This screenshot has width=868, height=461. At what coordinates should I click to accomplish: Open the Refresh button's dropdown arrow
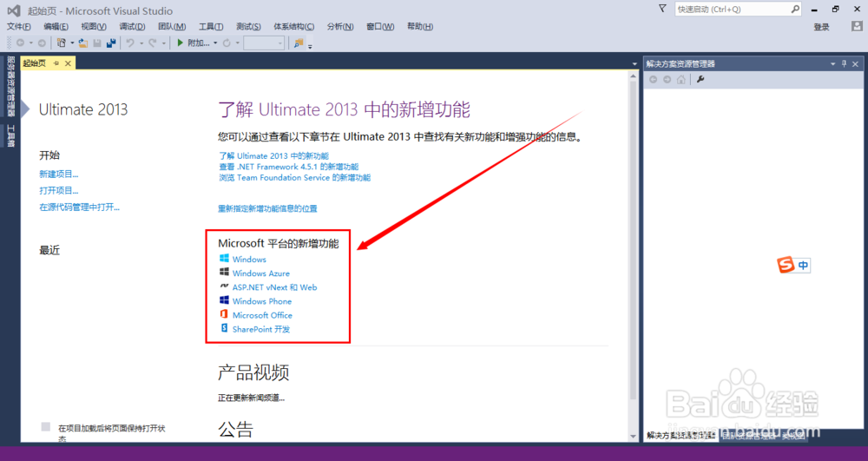pyautogui.click(x=238, y=43)
